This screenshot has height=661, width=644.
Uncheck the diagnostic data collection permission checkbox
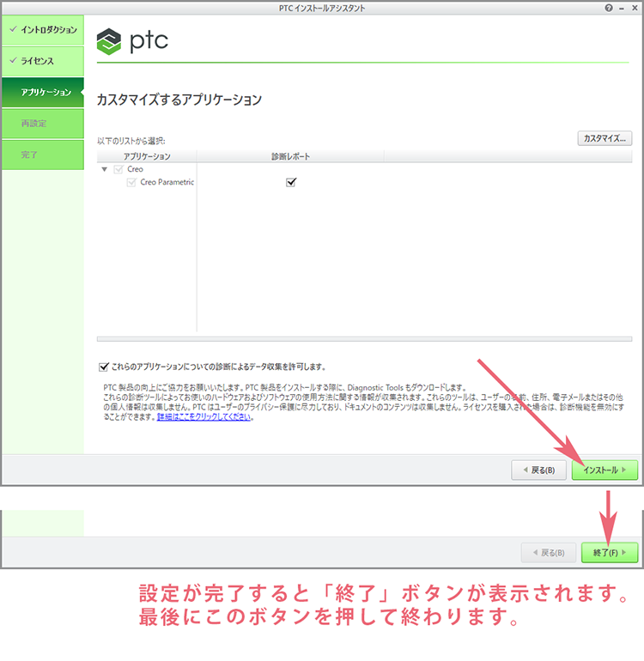click(x=104, y=367)
